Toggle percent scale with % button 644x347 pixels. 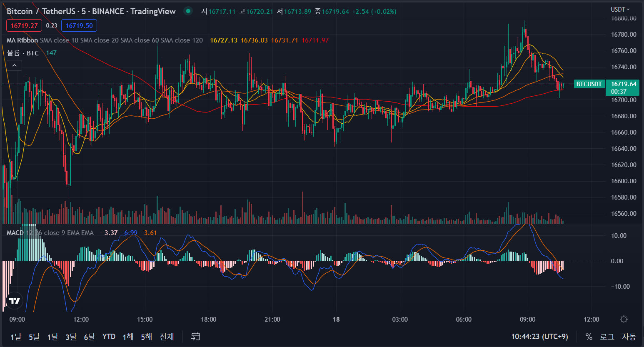pos(589,336)
